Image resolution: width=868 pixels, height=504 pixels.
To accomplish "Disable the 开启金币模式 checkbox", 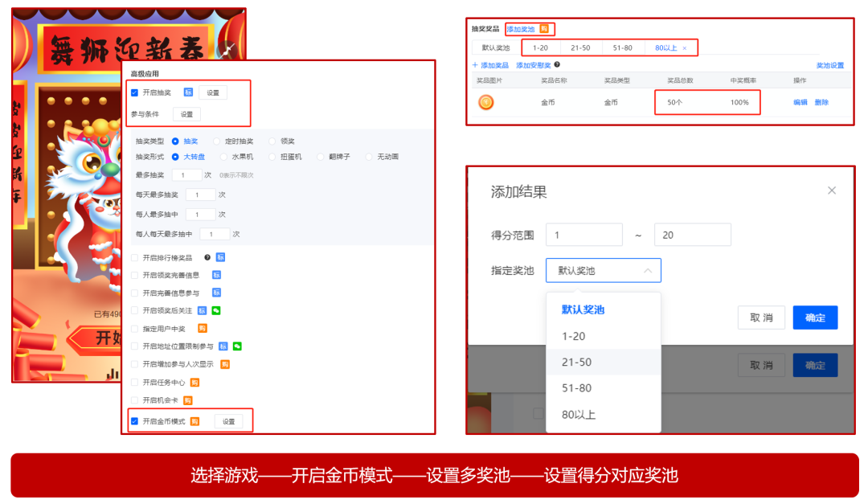I will pos(134,421).
